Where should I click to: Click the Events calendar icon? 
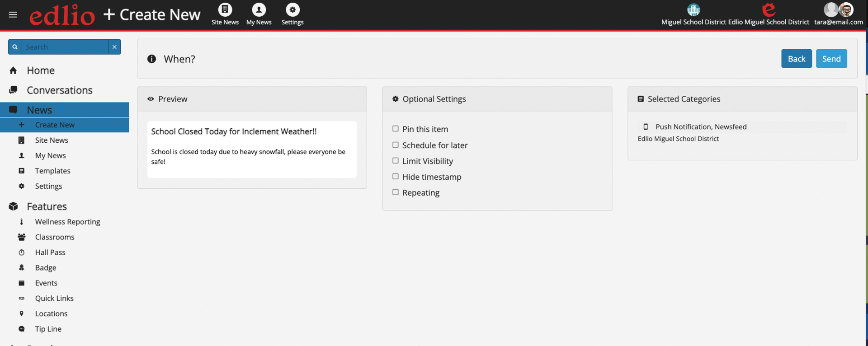(x=21, y=283)
